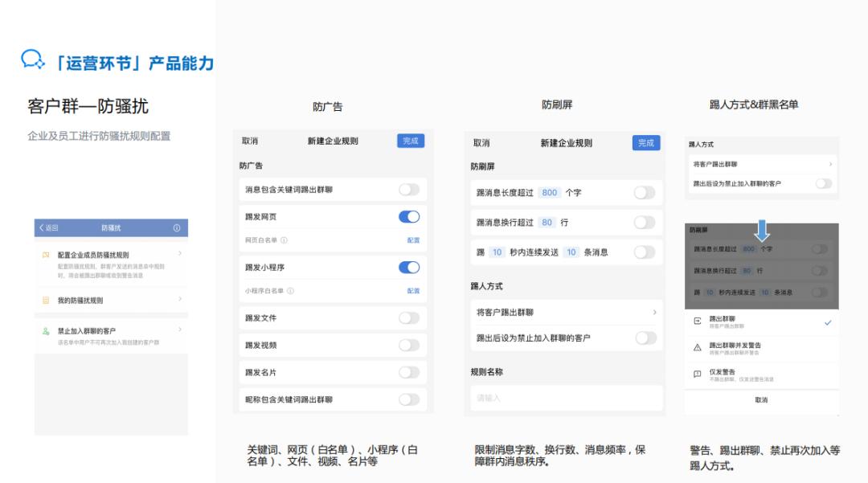Enable the 踢发文件 switch
This screenshot has width=868, height=483.
point(408,318)
